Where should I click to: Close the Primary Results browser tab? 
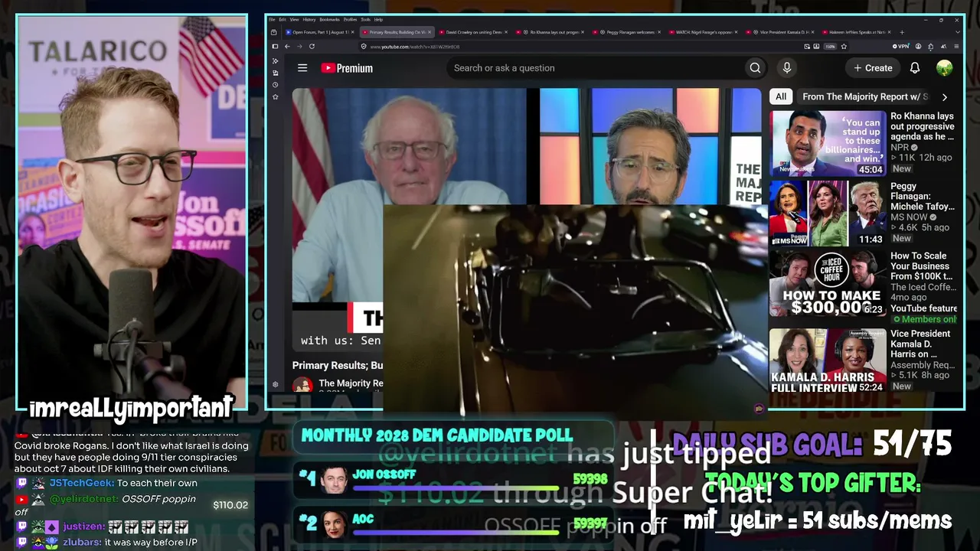[x=430, y=32]
